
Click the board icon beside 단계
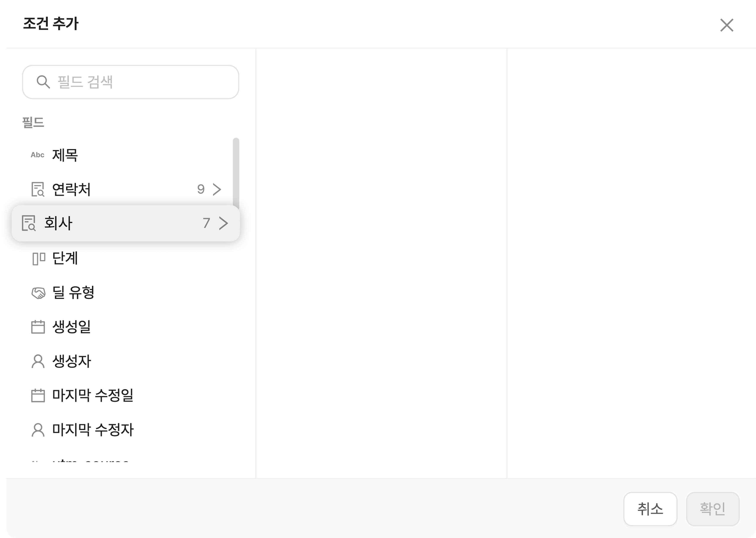tap(39, 258)
